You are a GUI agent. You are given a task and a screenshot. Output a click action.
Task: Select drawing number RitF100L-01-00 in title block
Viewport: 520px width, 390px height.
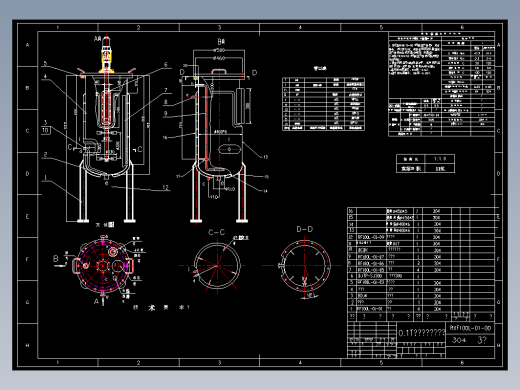pos(470,328)
